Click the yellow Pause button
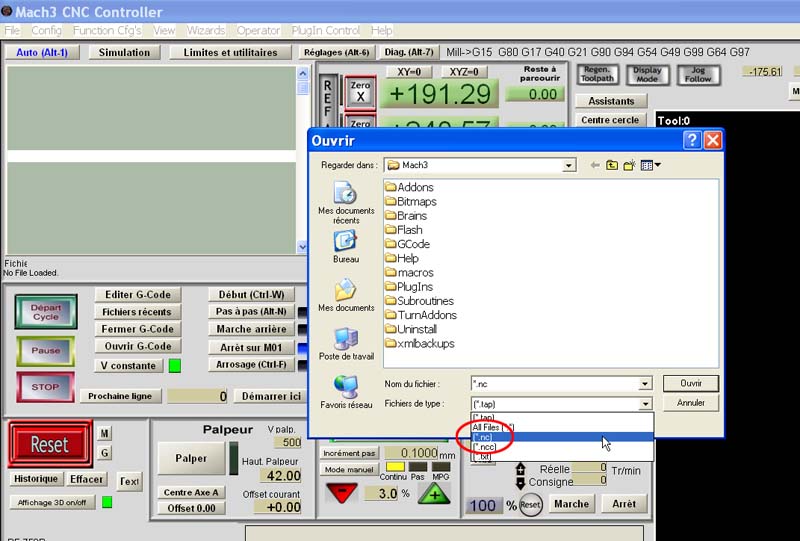The width and height of the screenshot is (800, 541). pos(45,351)
